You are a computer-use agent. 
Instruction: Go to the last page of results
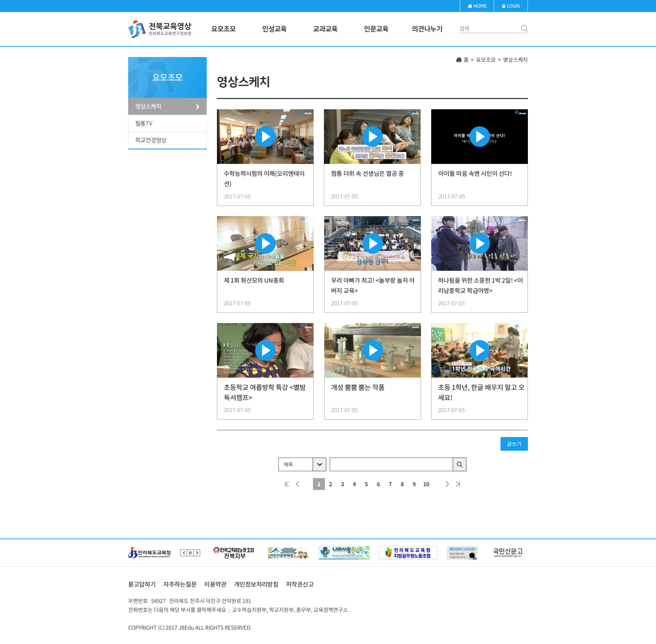(458, 484)
